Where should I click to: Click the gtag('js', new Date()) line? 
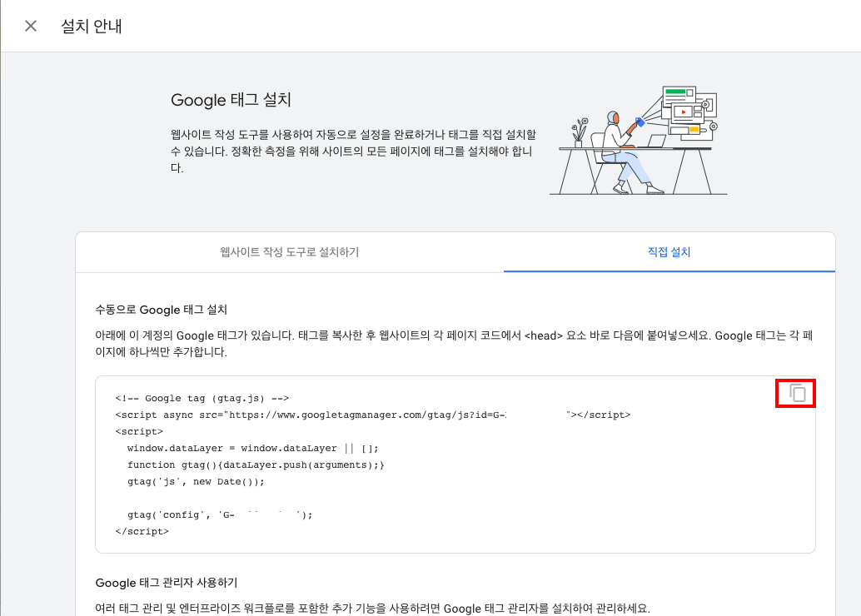(x=196, y=481)
